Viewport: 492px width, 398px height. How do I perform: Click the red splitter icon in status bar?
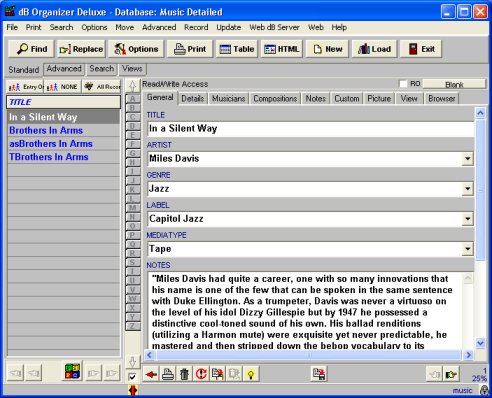tap(133, 390)
